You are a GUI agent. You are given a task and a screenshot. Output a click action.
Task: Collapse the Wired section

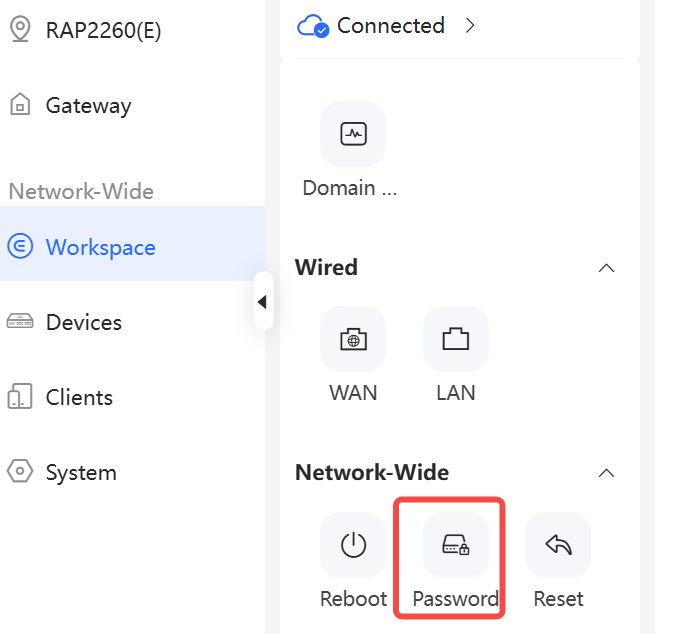(x=606, y=268)
